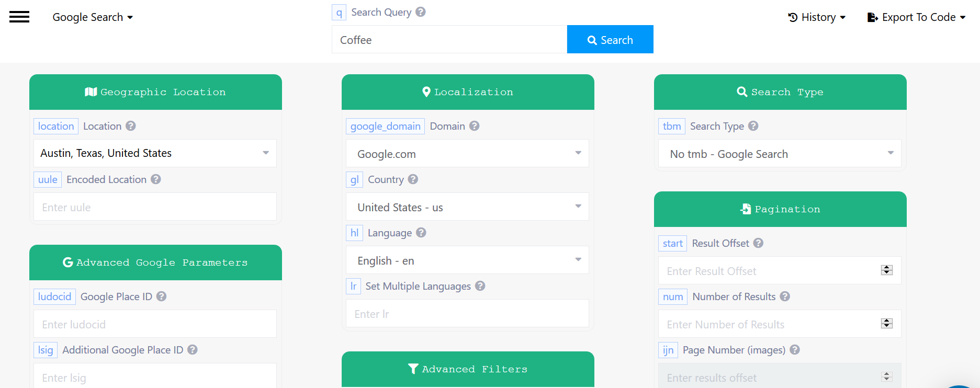Click the Enter uule input field
Viewport: 980px width, 388px height.
[155, 207]
